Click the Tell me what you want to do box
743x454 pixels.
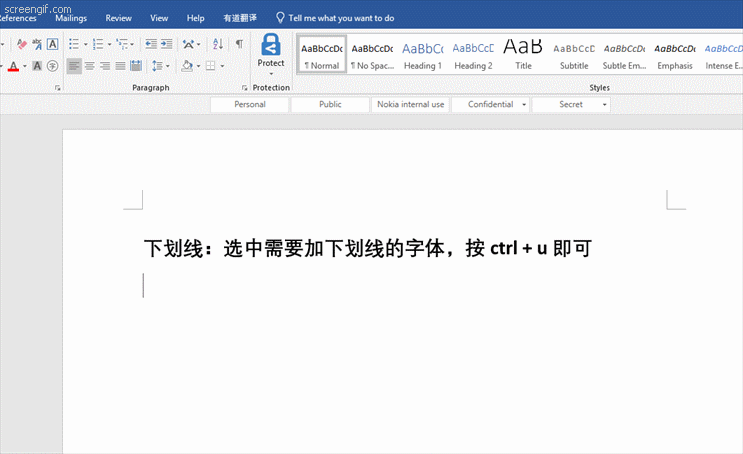point(335,18)
